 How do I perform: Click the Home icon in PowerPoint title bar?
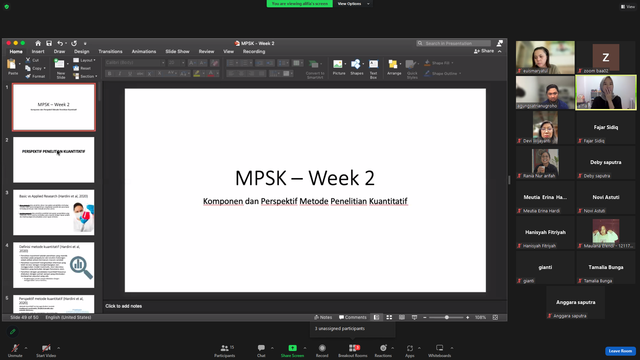38,43
